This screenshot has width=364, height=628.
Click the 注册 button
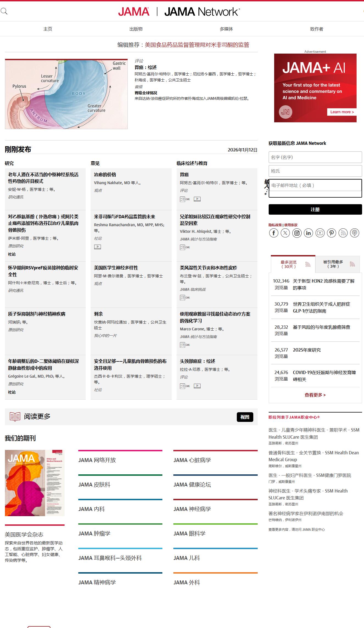315,209
